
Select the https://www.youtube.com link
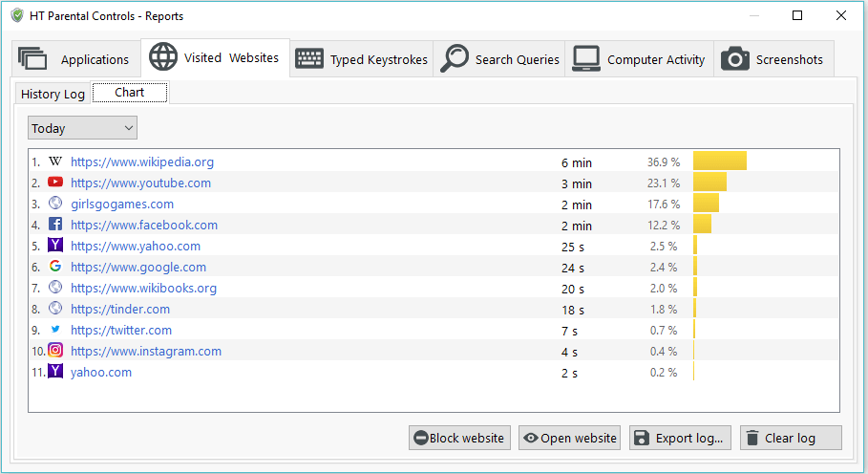point(140,183)
